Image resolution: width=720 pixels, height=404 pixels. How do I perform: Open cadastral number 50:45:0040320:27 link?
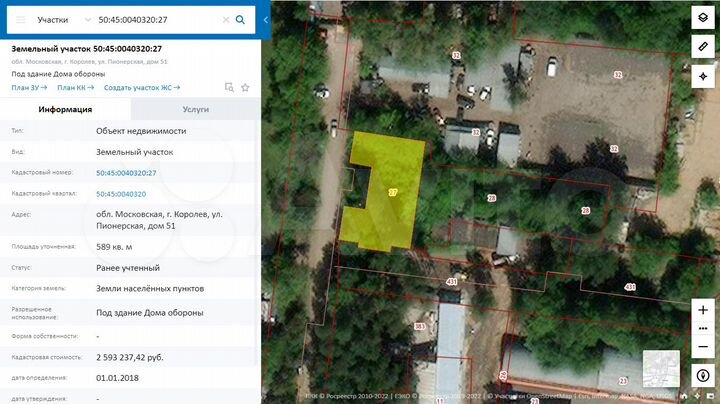click(126, 173)
